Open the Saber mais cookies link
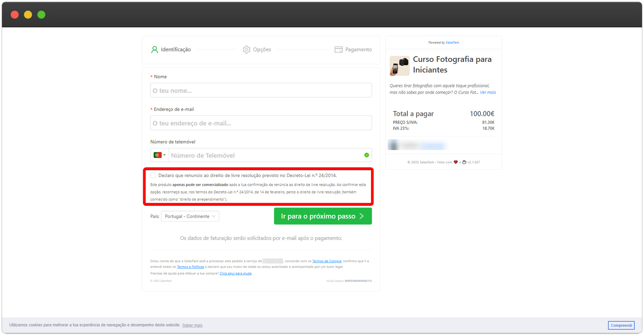 click(192, 325)
